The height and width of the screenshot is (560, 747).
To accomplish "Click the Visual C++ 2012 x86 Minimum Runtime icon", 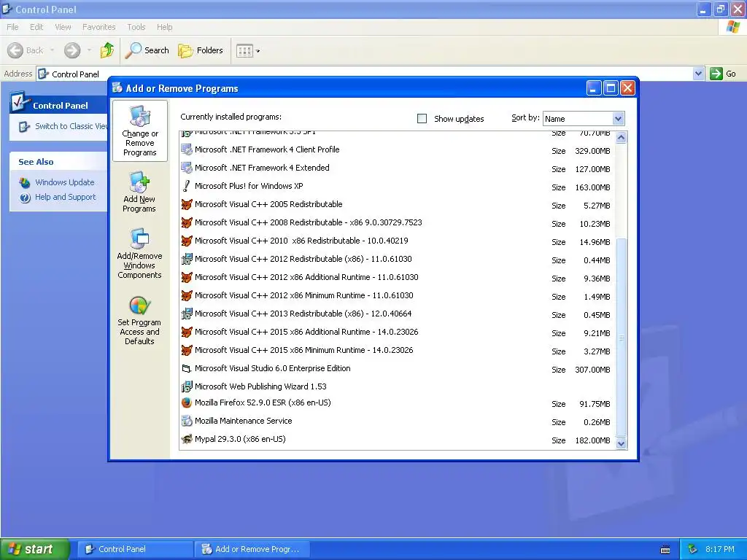I will [x=187, y=296].
